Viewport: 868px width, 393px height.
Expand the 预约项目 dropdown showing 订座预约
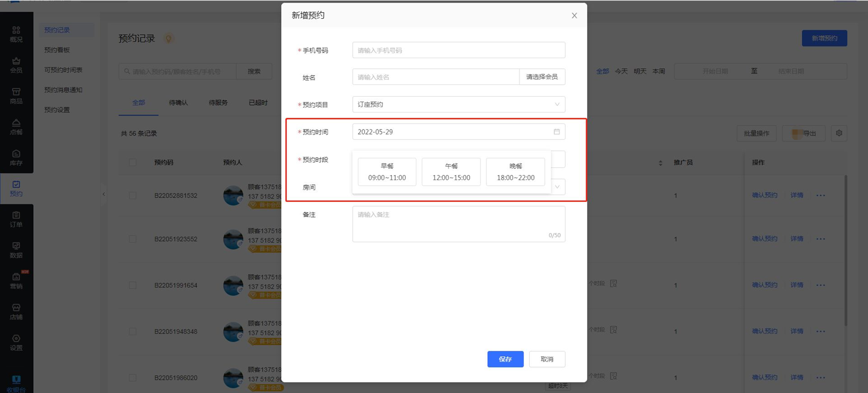[x=458, y=105]
